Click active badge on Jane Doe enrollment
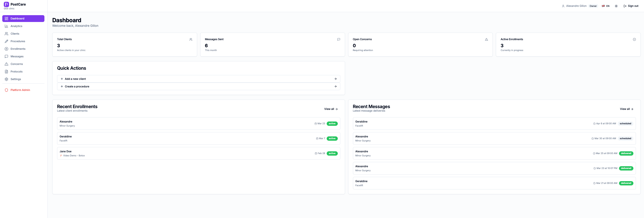The width and height of the screenshot is (644, 218). 332,153
